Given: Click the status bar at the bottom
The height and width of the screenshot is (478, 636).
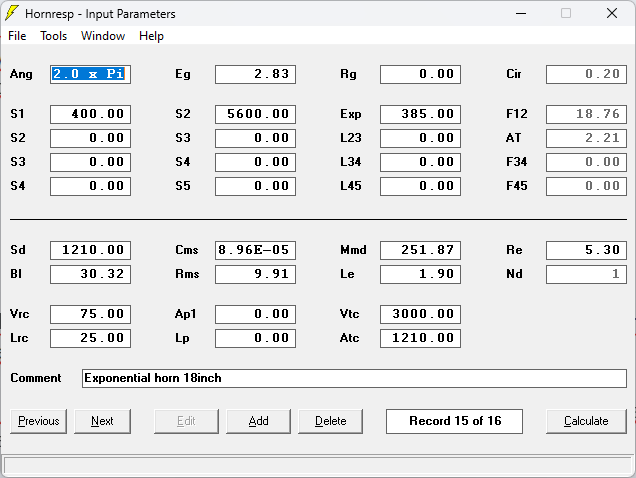Looking at the screenshot, I should click(318, 466).
